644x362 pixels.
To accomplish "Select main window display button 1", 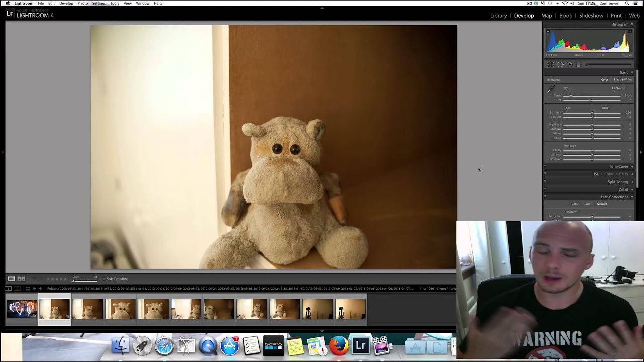I will (8, 289).
